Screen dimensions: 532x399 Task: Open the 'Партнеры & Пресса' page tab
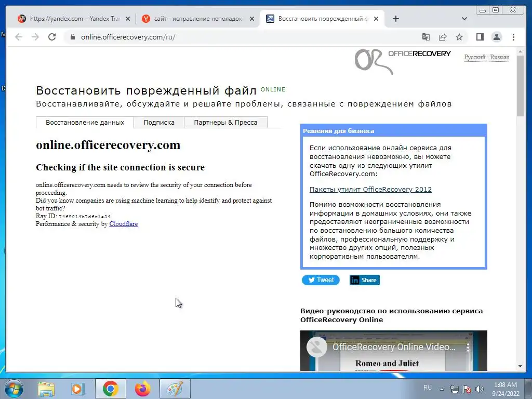pos(225,123)
